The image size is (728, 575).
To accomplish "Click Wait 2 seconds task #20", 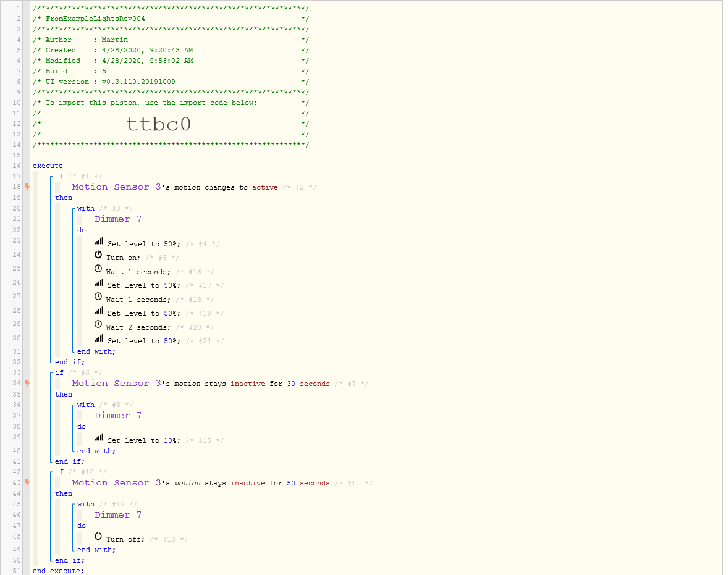I will 138,327.
